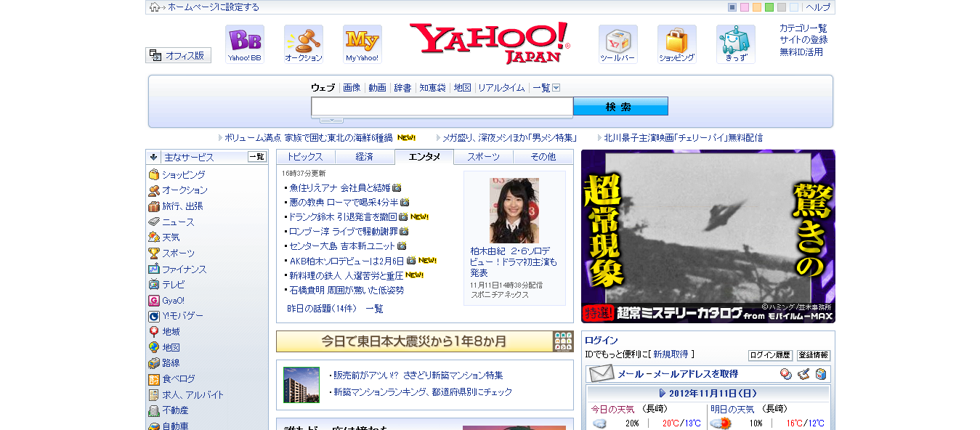Click the 登録情報 button
Image resolution: width=980 pixels, height=430 pixels.
[x=814, y=355]
